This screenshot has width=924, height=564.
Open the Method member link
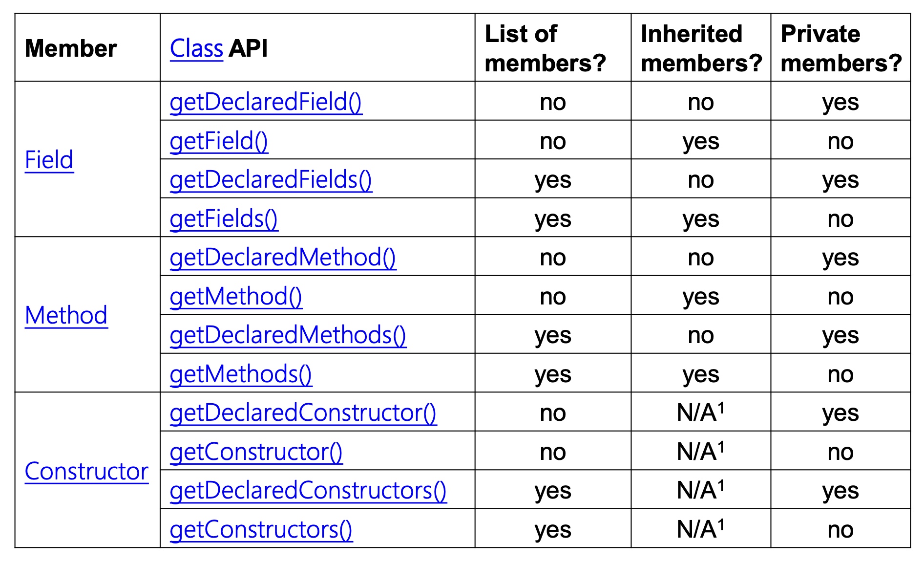(66, 315)
